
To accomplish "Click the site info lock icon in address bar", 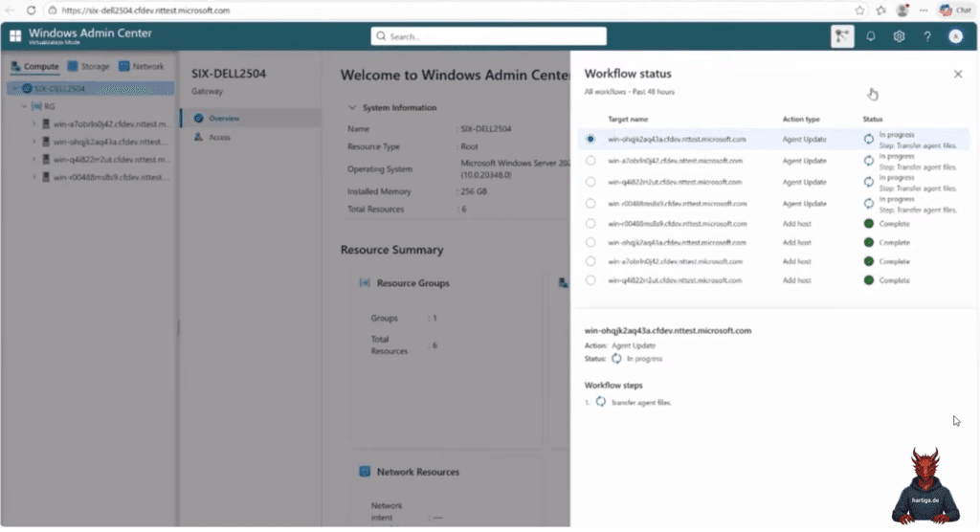I will (53, 10).
